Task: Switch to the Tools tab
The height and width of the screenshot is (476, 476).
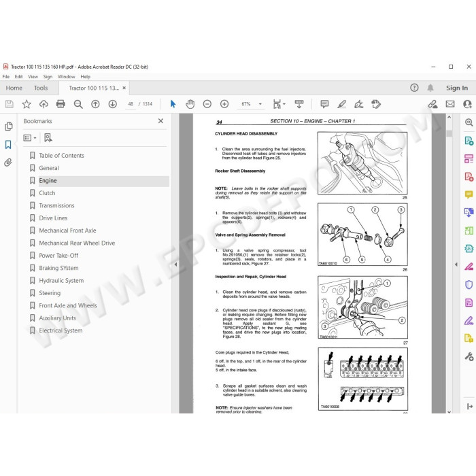Action: tap(41, 88)
